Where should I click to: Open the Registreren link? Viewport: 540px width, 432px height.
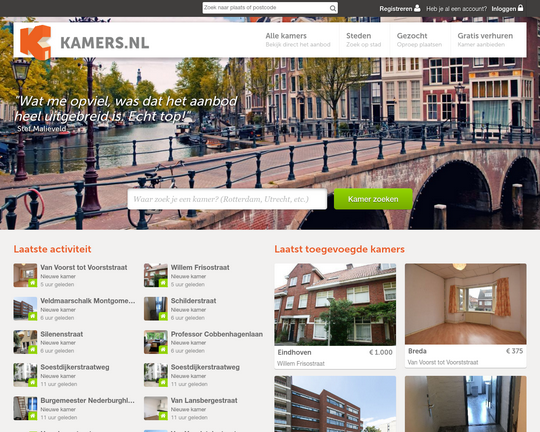pos(396,9)
